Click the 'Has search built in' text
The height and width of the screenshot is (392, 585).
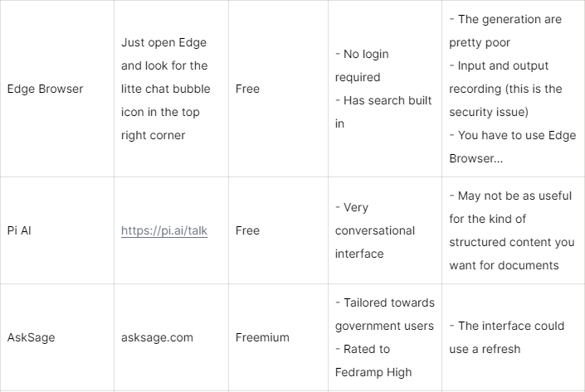[x=383, y=112]
